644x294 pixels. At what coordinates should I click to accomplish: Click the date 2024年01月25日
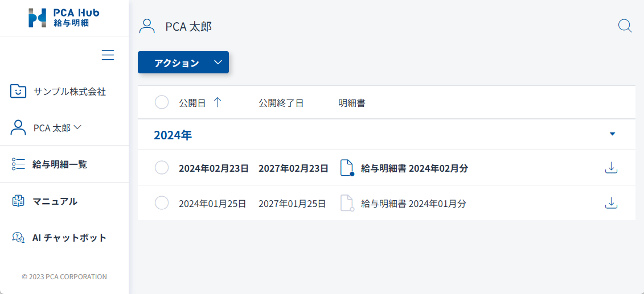(212, 204)
